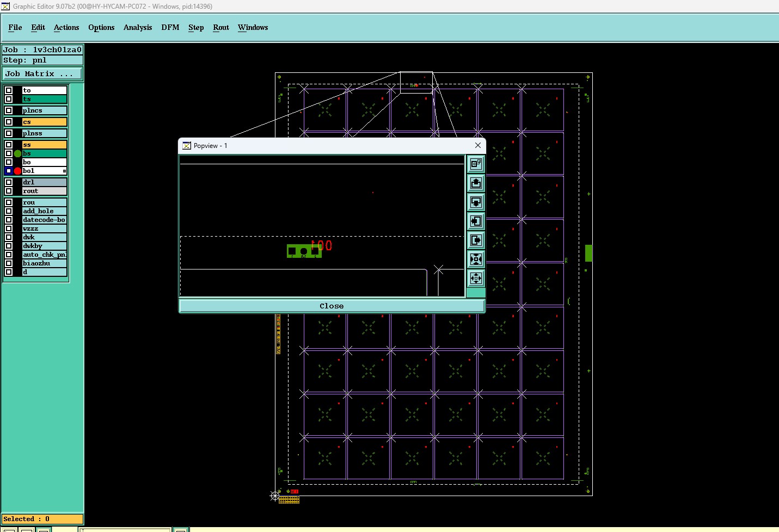Select the drl layer name
Screen dimensions: 779x532
point(45,182)
